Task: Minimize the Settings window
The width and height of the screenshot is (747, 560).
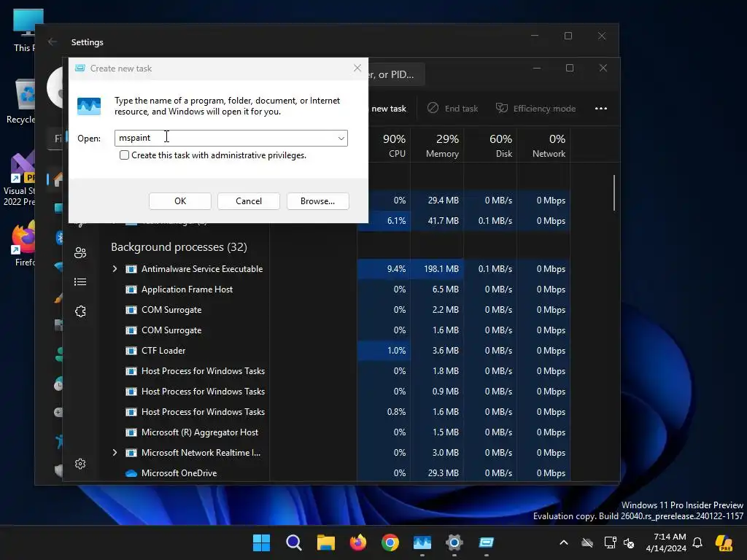Action: coord(535,36)
